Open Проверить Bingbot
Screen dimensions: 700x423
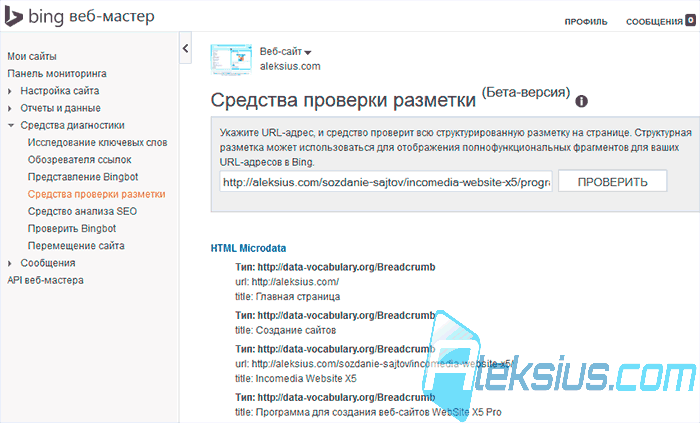pos(72,228)
